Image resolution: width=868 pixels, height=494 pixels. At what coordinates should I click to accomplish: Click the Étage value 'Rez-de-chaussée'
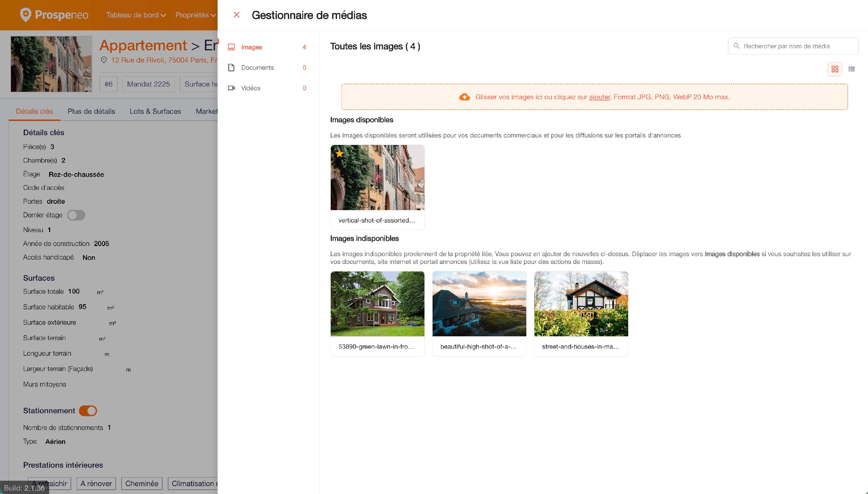[x=76, y=175]
